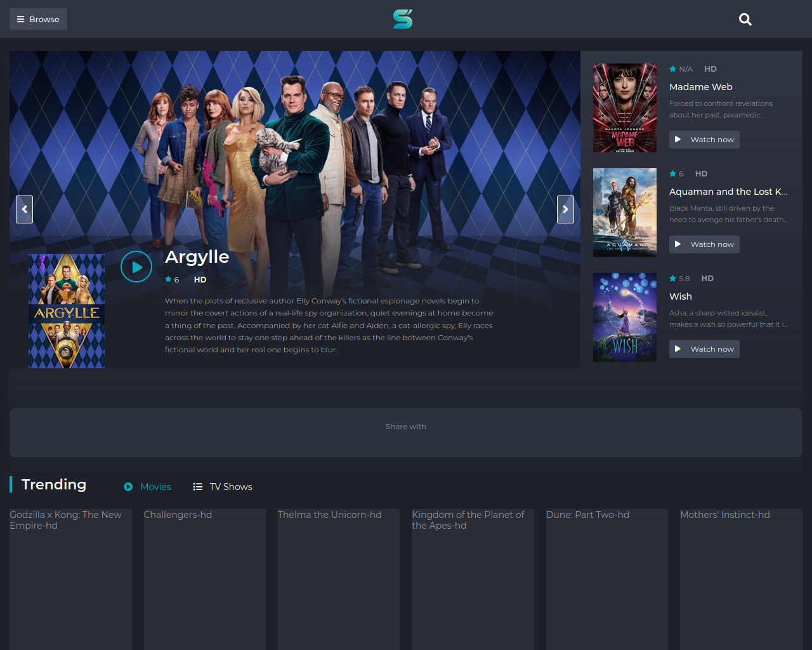This screenshot has width=812, height=650.
Task: Click the Trending section heading
Action: coord(54,484)
